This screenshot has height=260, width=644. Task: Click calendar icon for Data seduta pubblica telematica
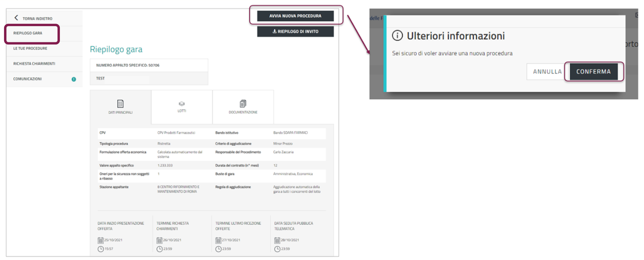277,240
